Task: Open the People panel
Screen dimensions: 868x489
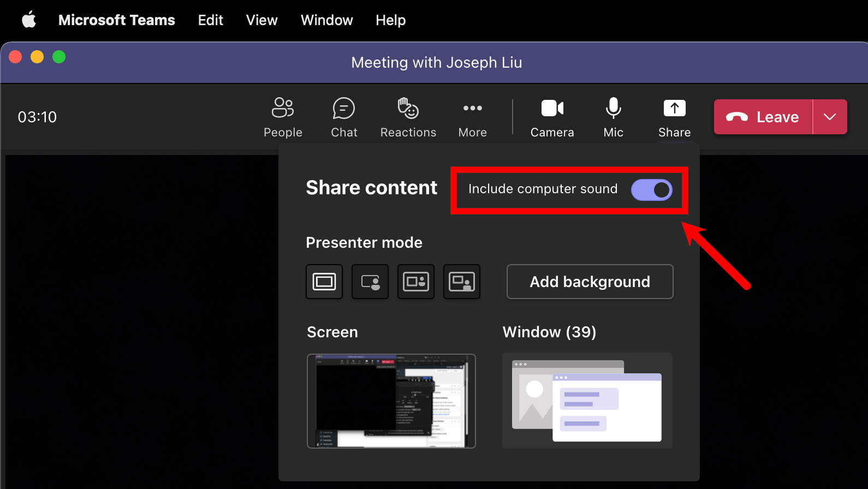Action: 283,117
